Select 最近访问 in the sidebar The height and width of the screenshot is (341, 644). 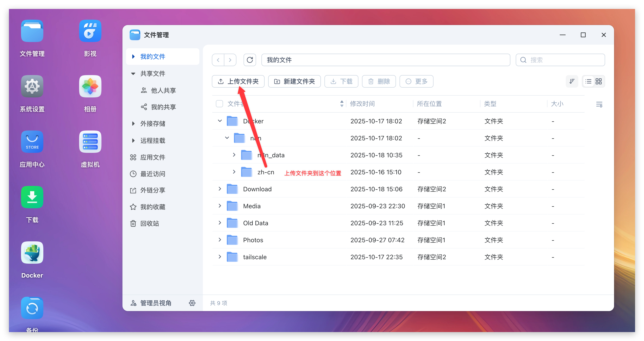152,174
